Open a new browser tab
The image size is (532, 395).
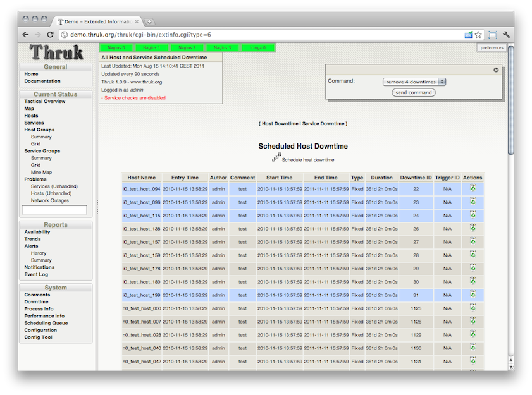[149, 21]
